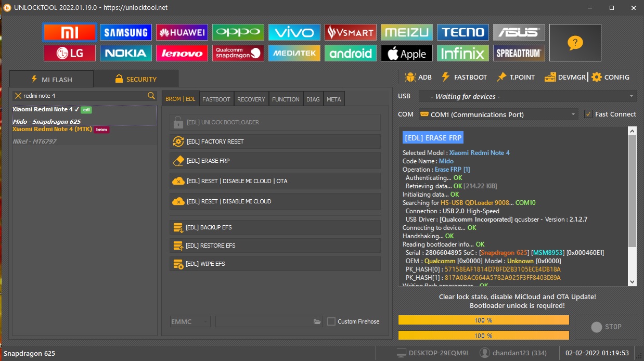Screen dimensions: 644x361
Task: Open DEVMGR device manager
Action: pos(565,77)
